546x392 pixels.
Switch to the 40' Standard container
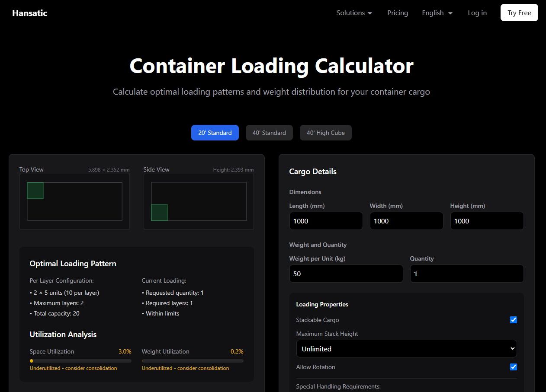[x=269, y=133]
